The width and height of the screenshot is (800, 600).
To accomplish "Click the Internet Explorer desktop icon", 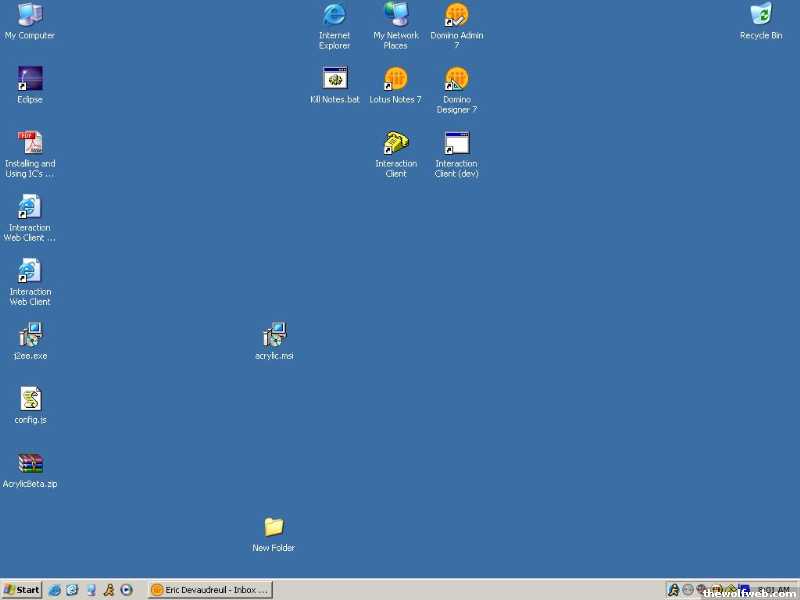I will (x=335, y=16).
